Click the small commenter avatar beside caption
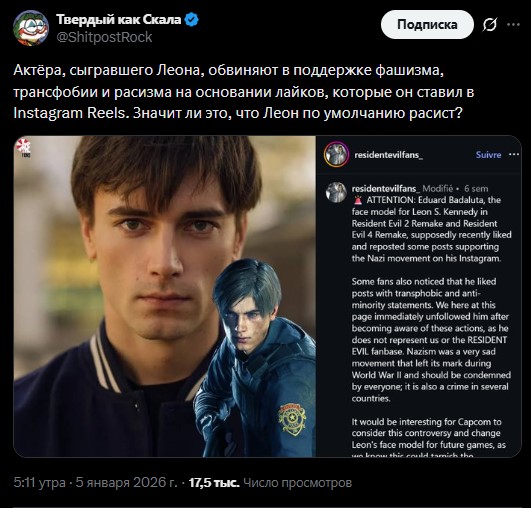Viewport: 531px width, 508px height. coord(336,192)
